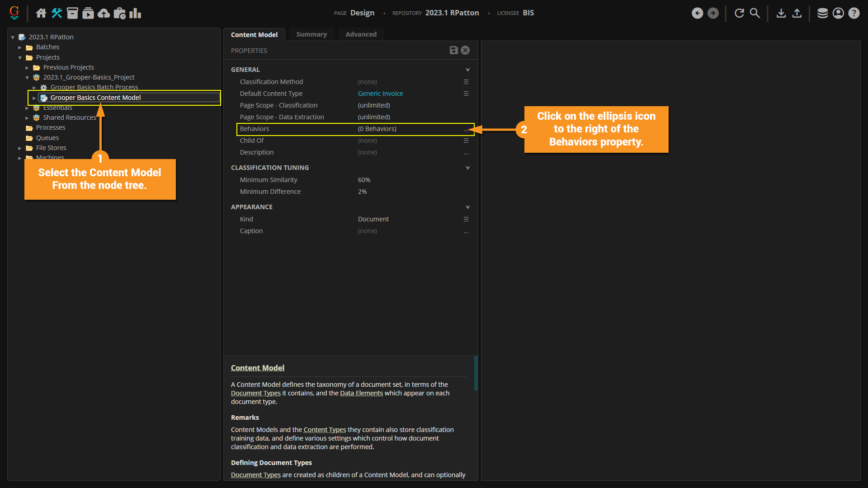Save properties with the floppy disk icon
This screenshot has height=488, width=868.
click(453, 50)
